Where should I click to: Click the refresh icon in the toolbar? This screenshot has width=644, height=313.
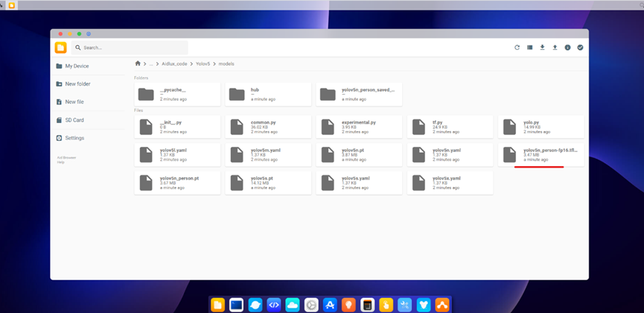pyautogui.click(x=517, y=48)
